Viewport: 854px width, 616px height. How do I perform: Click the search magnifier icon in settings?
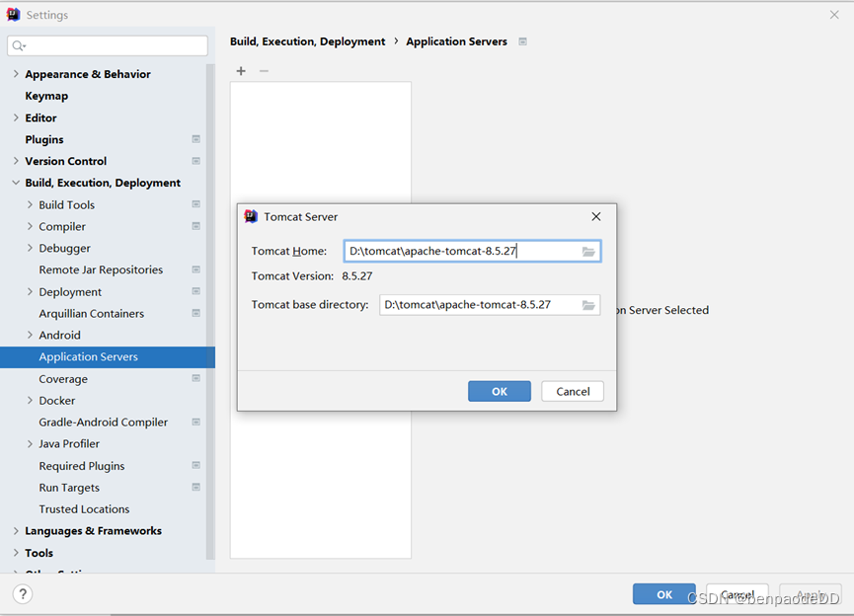point(19,45)
